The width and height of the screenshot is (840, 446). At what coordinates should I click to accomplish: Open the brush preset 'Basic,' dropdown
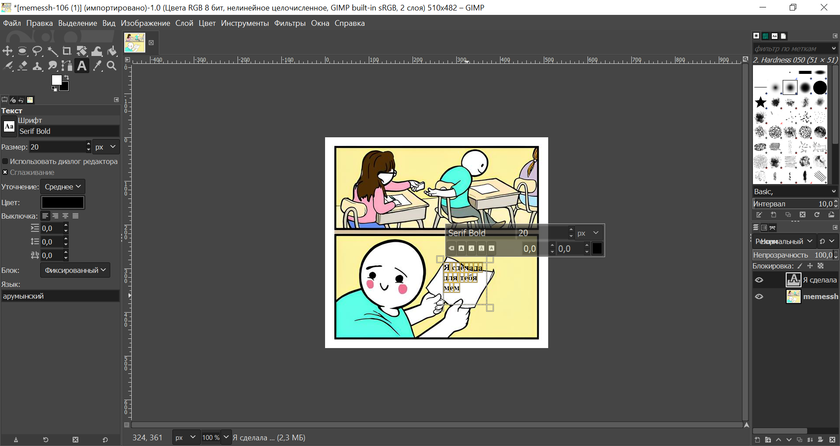pyautogui.click(x=795, y=192)
